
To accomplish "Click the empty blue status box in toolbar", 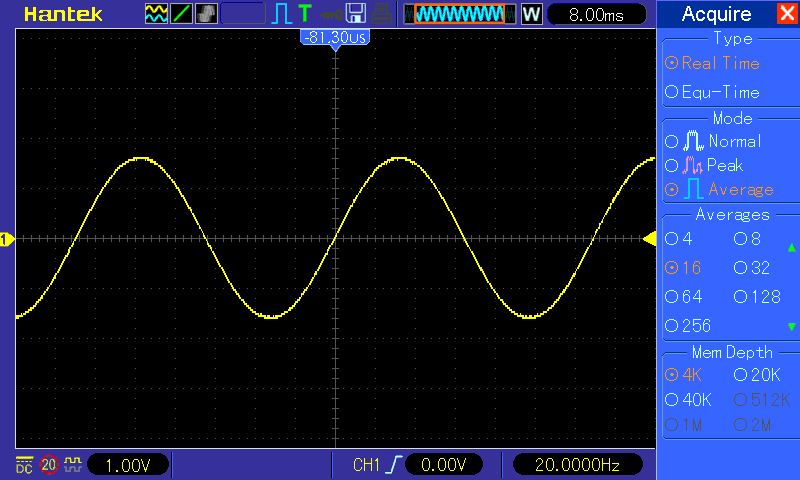I will click(243, 14).
